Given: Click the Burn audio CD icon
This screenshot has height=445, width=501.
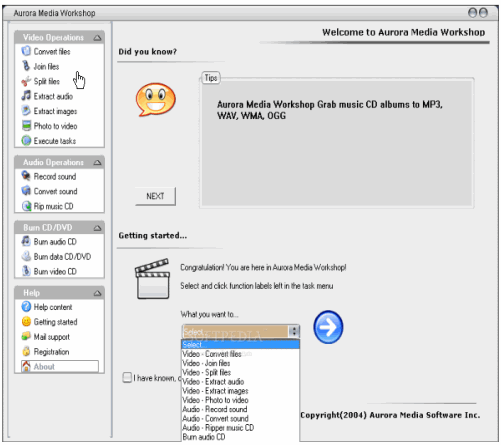Looking at the screenshot, I should click(x=26, y=241).
